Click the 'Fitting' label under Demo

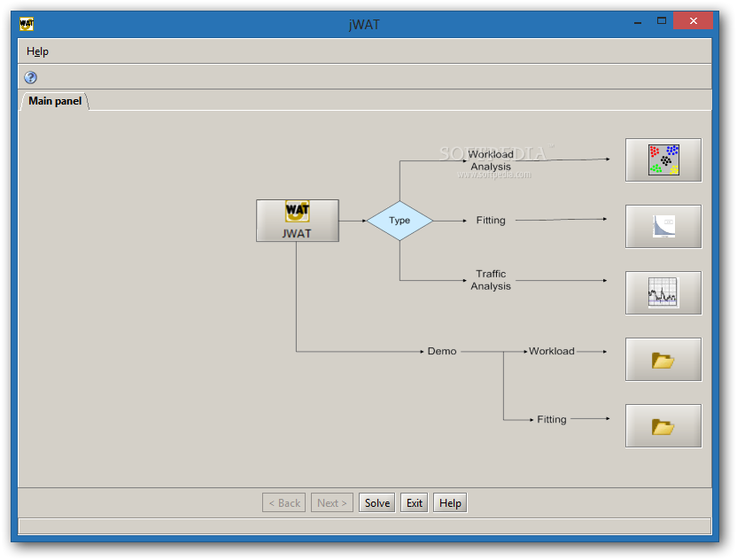click(551, 419)
